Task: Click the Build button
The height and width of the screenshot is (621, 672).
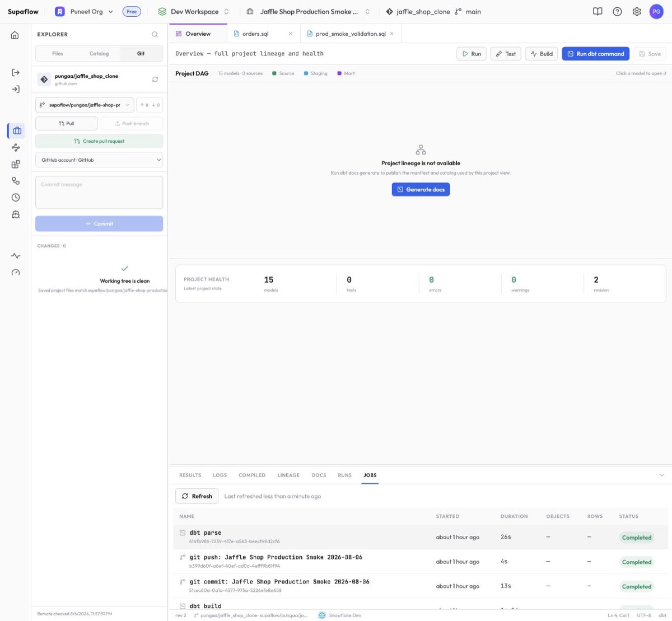Action: tap(542, 54)
